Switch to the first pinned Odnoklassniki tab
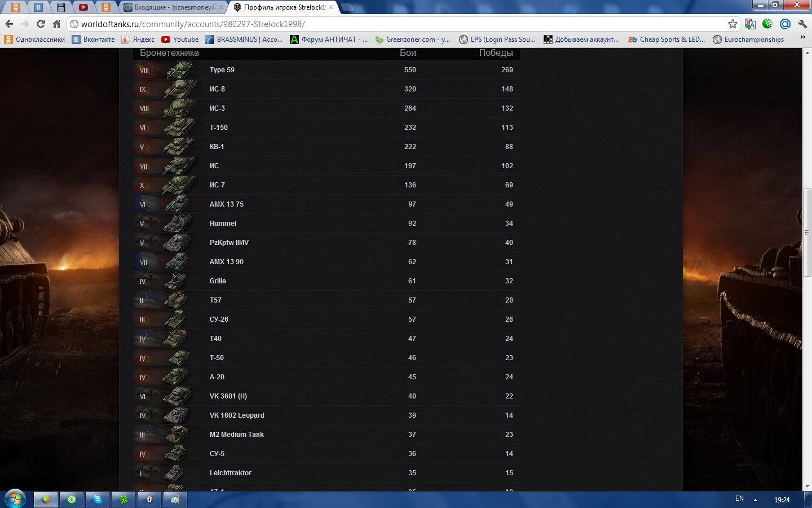This screenshot has width=812, height=508. [x=16, y=7]
